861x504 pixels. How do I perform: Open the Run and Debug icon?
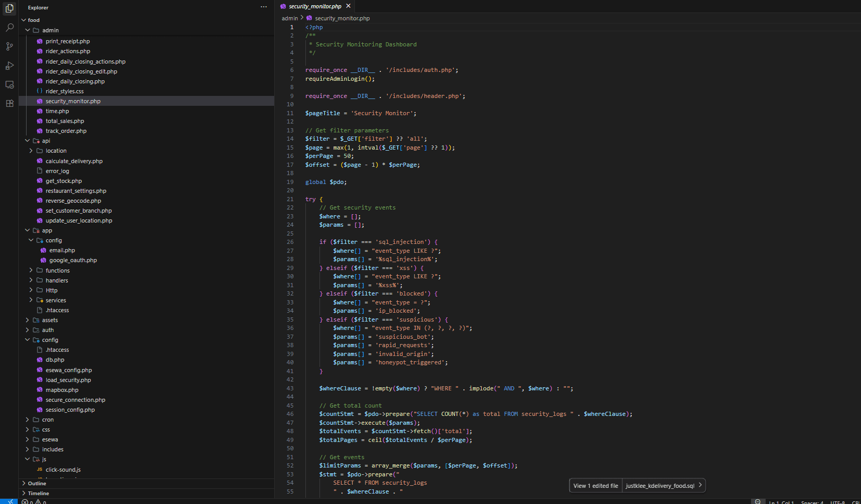(9, 66)
